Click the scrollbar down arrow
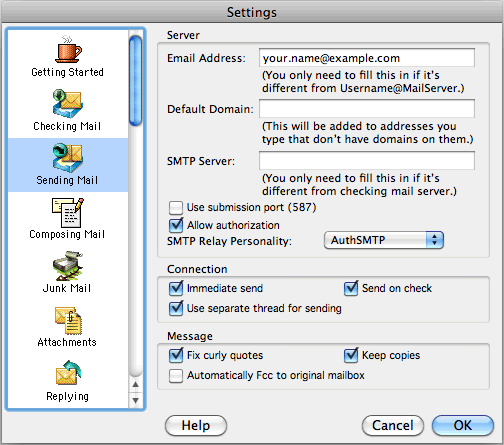Image resolution: width=504 pixels, height=445 pixels. click(x=136, y=400)
